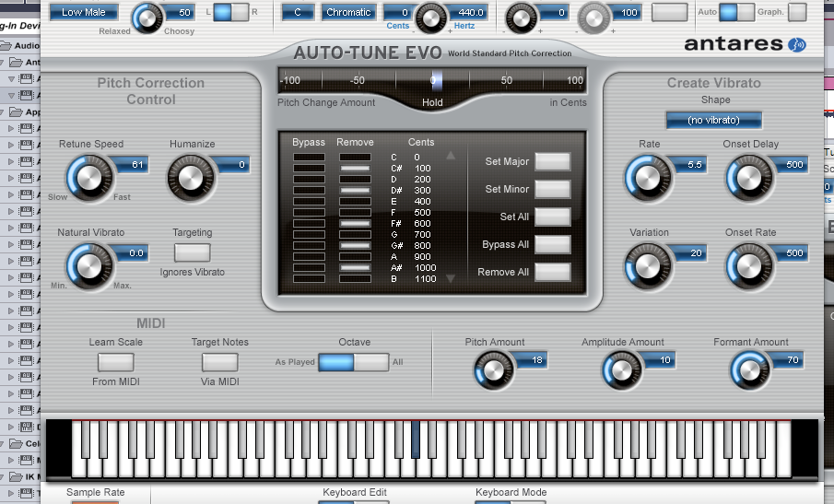Click the Amplitude Amount value field 10
Image resolution: width=834 pixels, height=504 pixels.
[x=660, y=360]
